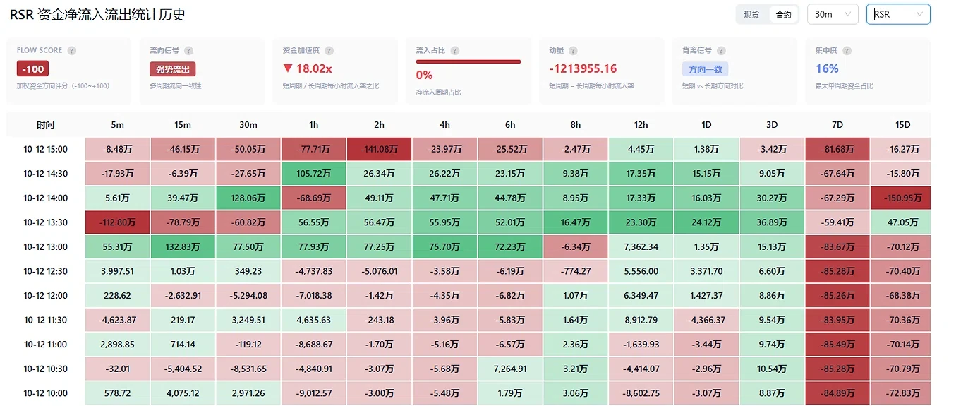
Task: Click the 132.83万 cell
Action: point(182,246)
